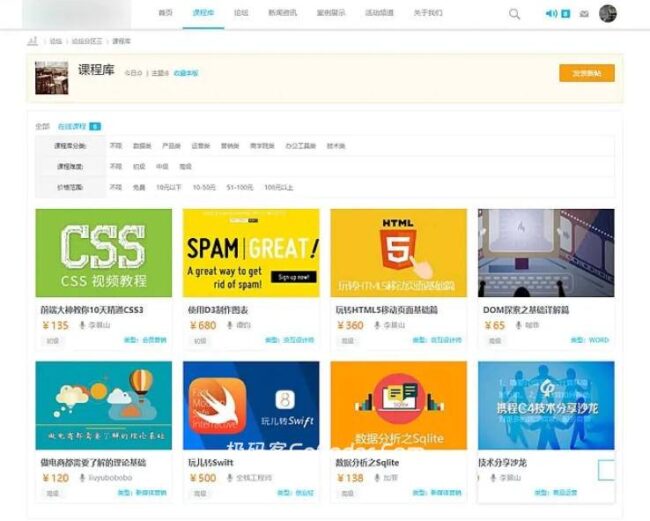Open the 携程C4技术分享沙龙 thumbnail
The image size is (650, 521).
click(546, 405)
